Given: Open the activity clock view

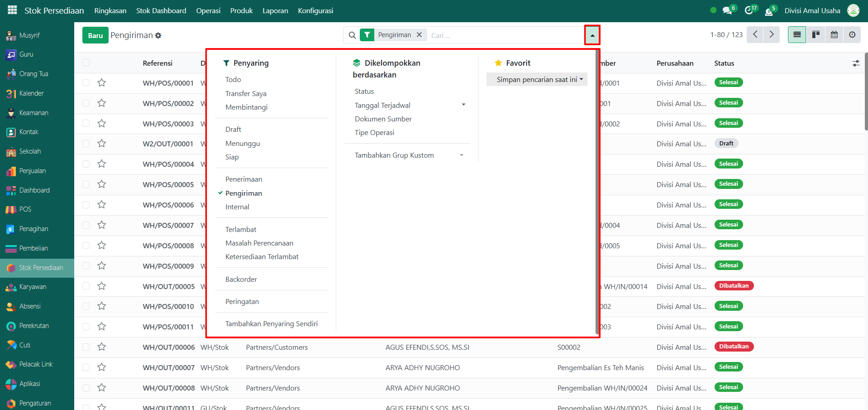Looking at the screenshot, I should [x=852, y=35].
